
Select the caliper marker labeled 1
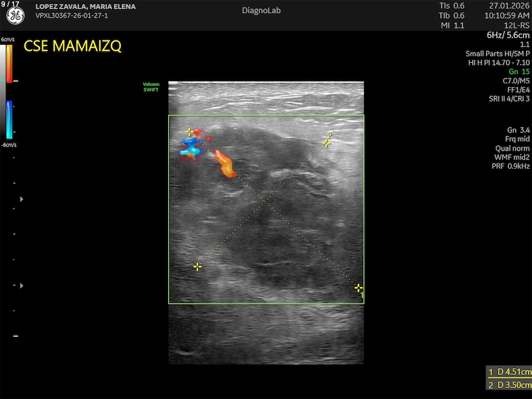(x=358, y=288)
